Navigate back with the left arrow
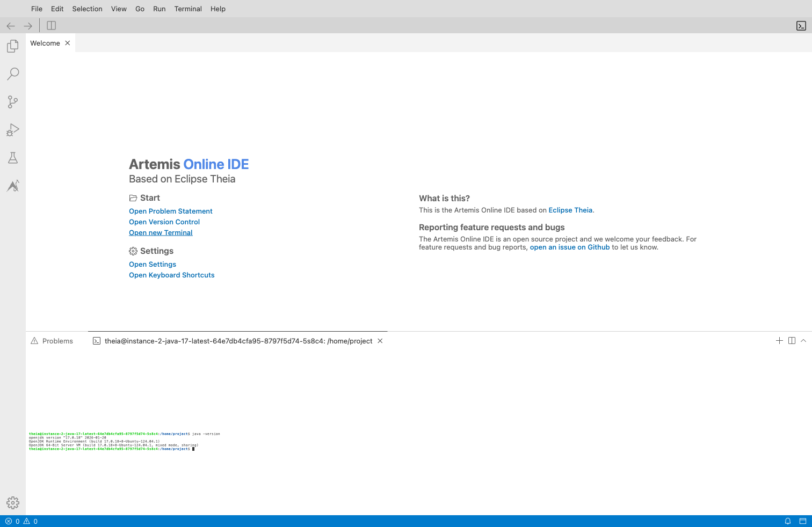Image resolution: width=812 pixels, height=527 pixels. [x=11, y=26]
